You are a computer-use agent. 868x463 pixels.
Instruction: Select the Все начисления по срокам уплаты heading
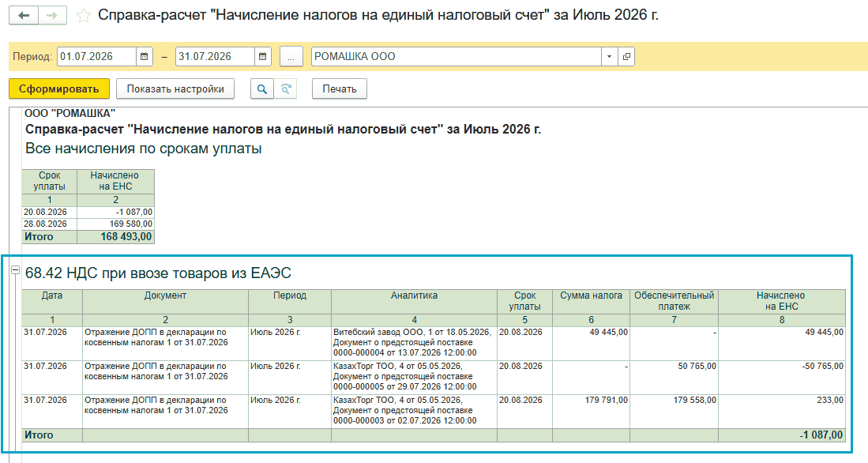coord(144,149)
